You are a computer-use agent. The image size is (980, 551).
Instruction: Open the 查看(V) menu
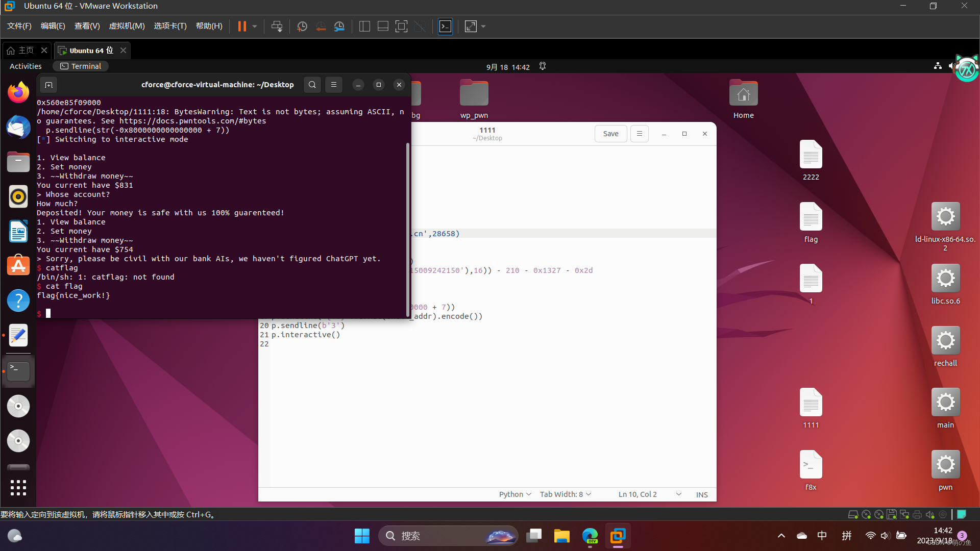(87, 26)
